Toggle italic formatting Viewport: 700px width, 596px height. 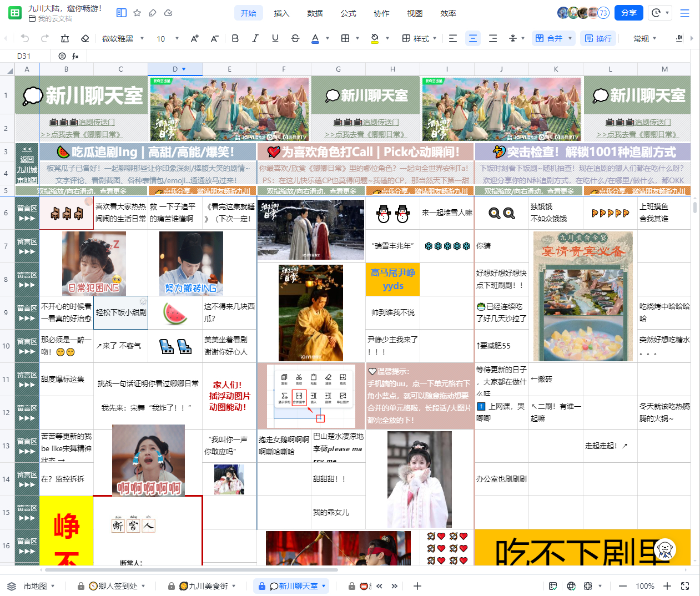tap(255, 38)
